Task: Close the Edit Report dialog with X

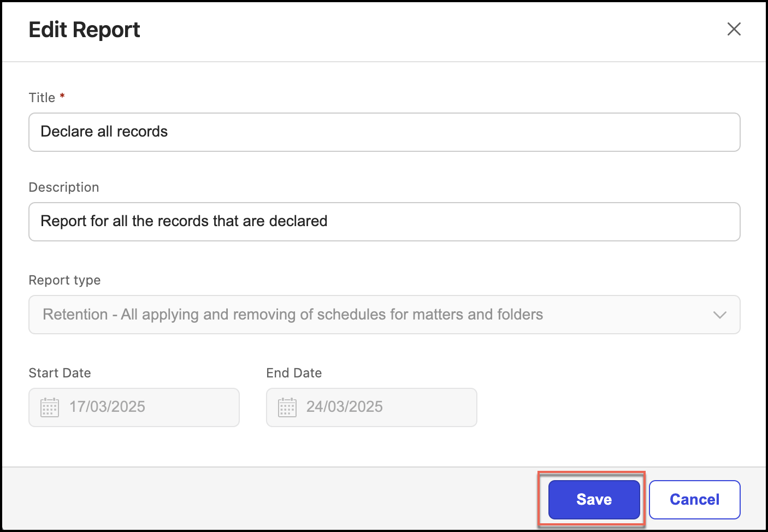Action: coord(734,29)
